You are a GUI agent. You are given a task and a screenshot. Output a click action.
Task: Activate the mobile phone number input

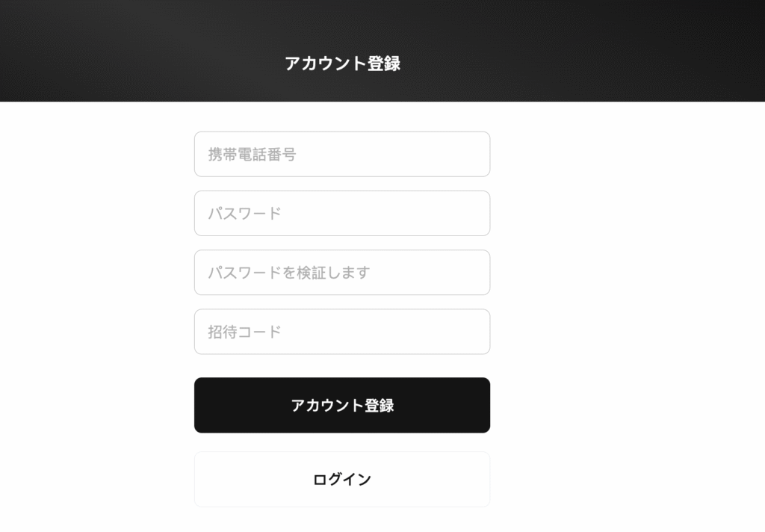pyautogui.click(x=342, y=154)
